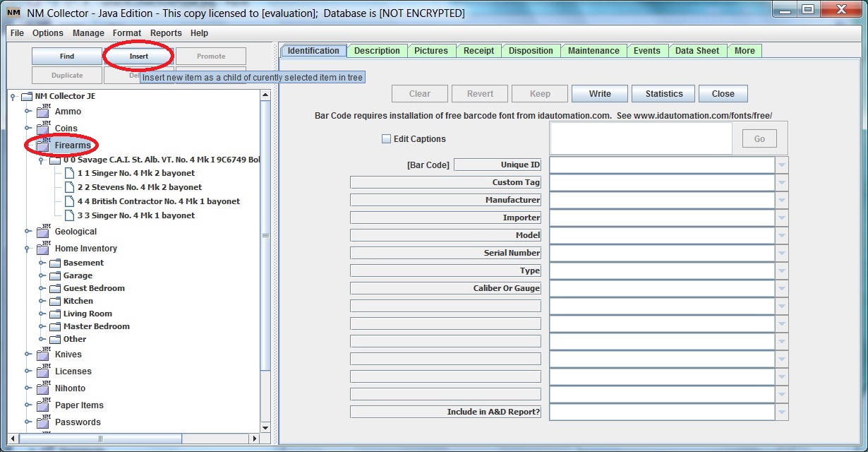Open the Caliber Or Gauge dropdown
The width and height of the screenshot is (868, 452).
(781, 289)
